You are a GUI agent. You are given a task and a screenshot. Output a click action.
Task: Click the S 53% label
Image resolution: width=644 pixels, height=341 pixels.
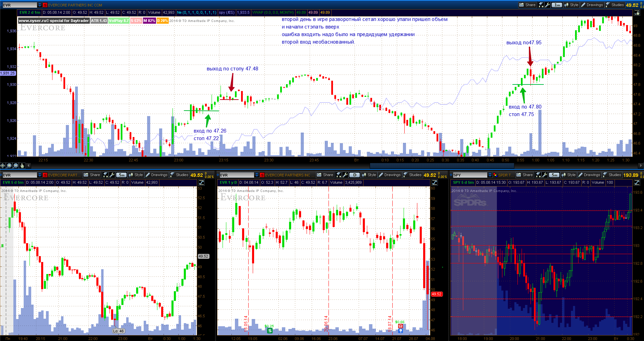pyautogui.click(x=136, y=21)
